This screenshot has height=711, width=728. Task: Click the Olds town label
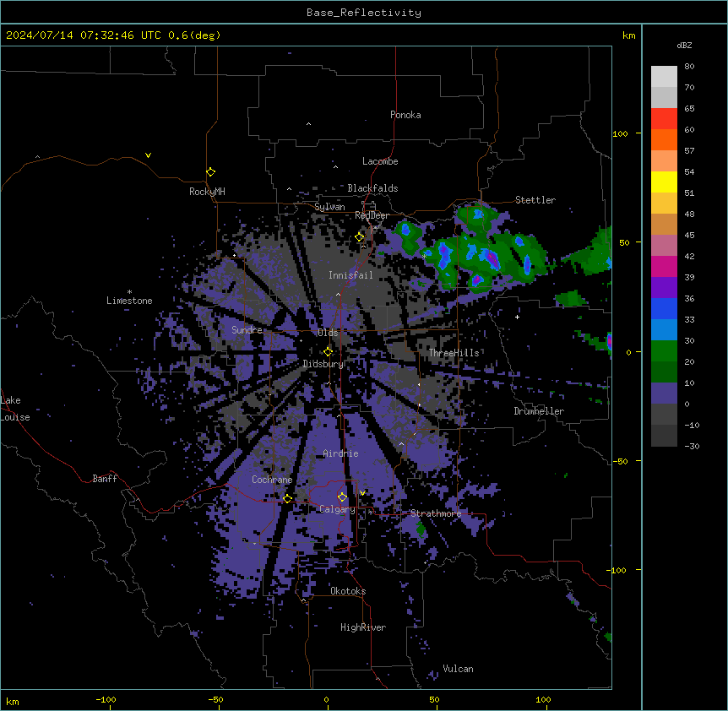pyautogui.click(x=328, y=333)
